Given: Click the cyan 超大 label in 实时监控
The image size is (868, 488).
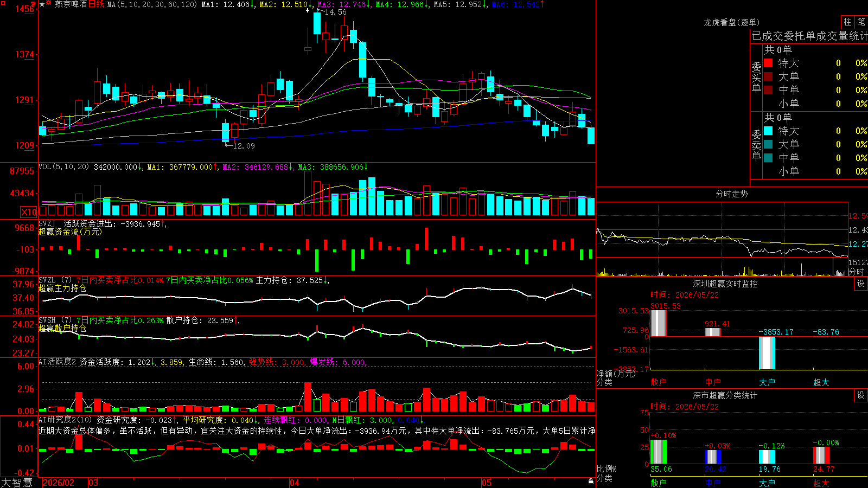Looking at the screenshot, I should [x=821, y=382].
